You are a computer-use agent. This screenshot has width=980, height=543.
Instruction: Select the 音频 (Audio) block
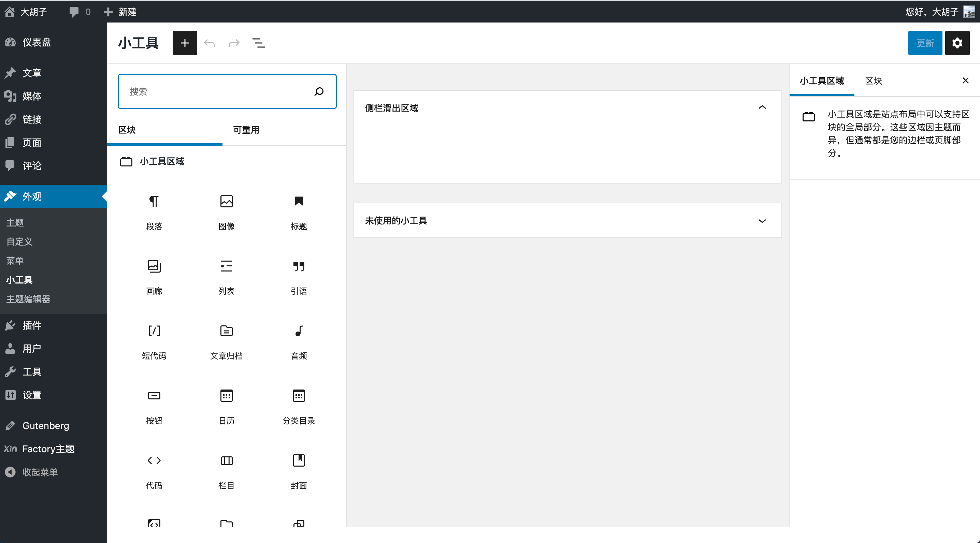click(x=298, y=342)
